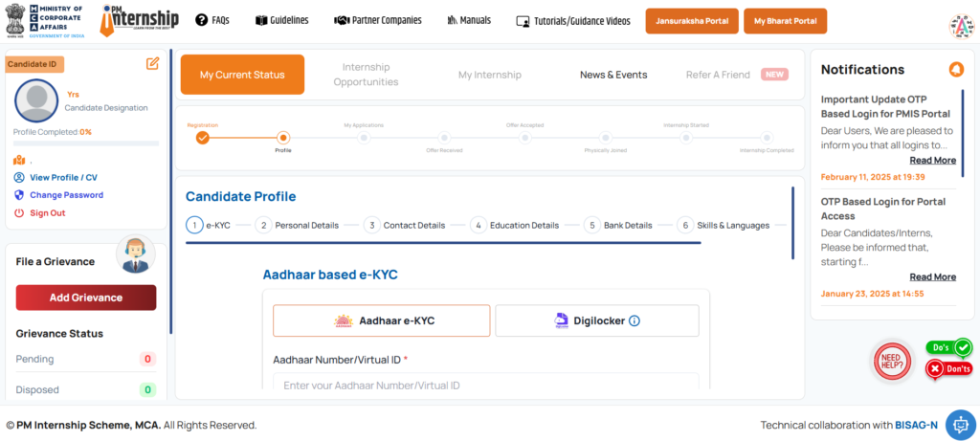Image resolution: width=980 pixels, height=441 pixels.
Task: Click the View Profile person icon
Action: click(x=19, y=177)
